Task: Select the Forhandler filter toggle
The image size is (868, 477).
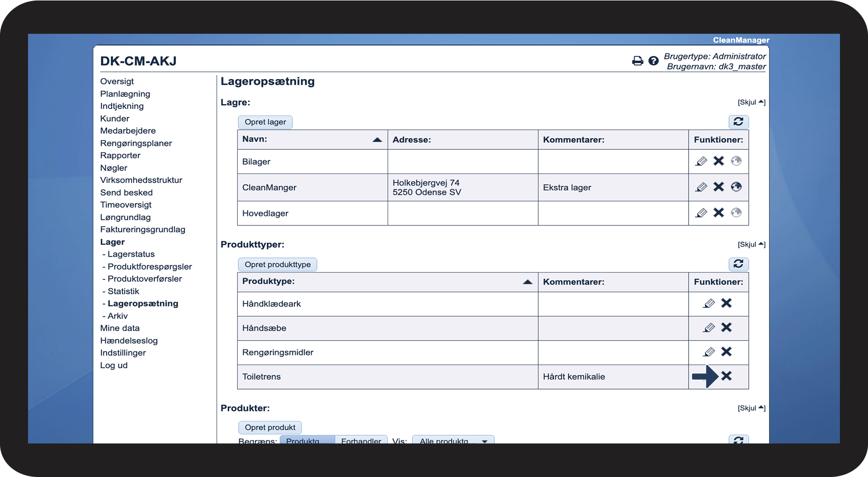Action: [361, 441]
